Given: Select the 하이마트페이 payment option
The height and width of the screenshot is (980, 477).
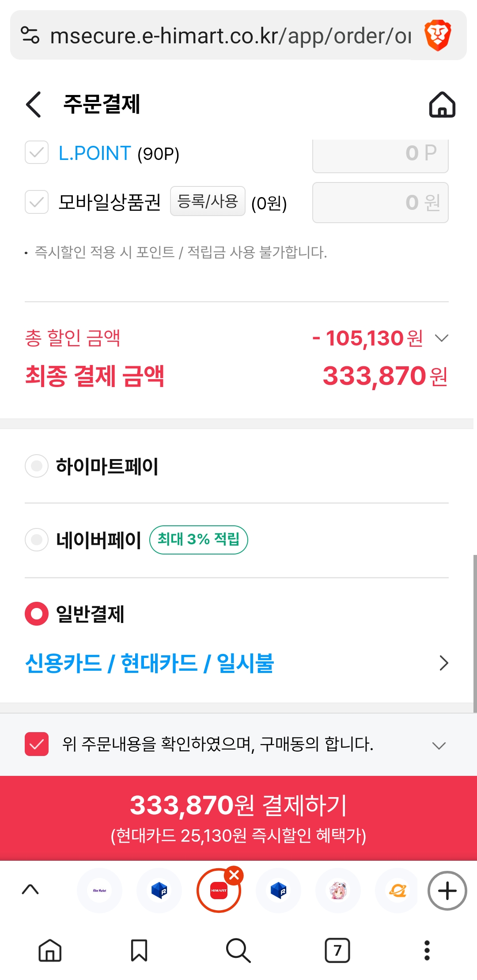Looking at the screenshot, I should coord(37,466).
